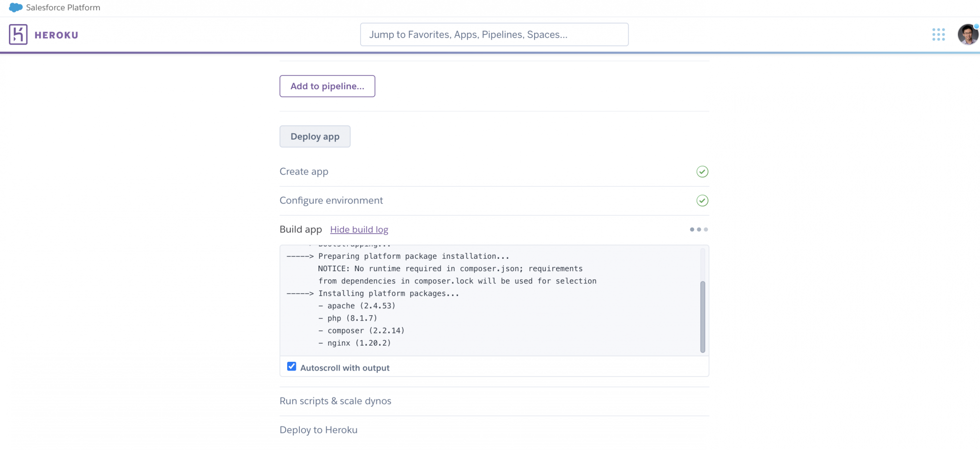The image size is (980, 450).
Task: Hide the build log link
Action: click(359, 229)
